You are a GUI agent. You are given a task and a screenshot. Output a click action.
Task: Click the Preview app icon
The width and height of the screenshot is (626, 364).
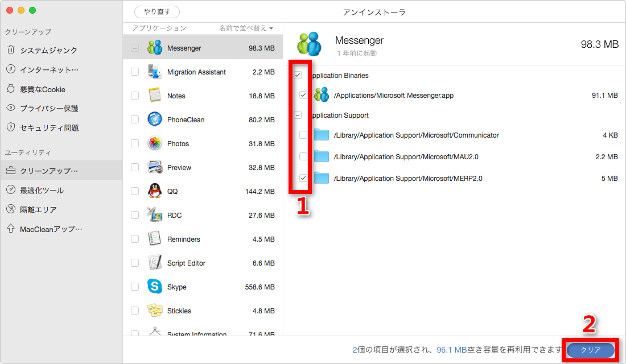click(154, 167)
